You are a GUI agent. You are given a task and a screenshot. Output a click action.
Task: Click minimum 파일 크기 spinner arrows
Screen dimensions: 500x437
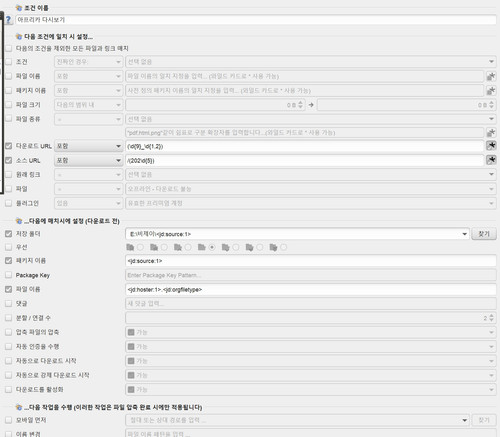pyautogui.click(x=300, y=105)
